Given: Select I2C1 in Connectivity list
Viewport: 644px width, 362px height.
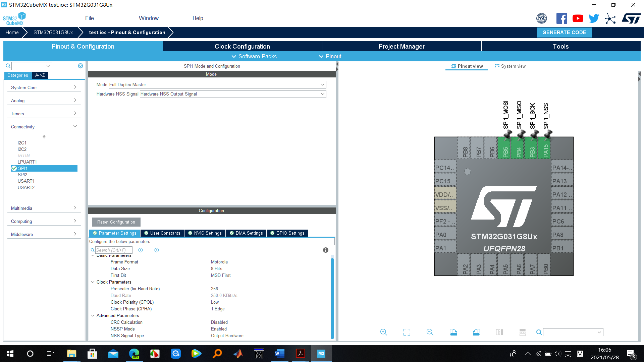Looking at the screenshot, I should tap(22, 143).
